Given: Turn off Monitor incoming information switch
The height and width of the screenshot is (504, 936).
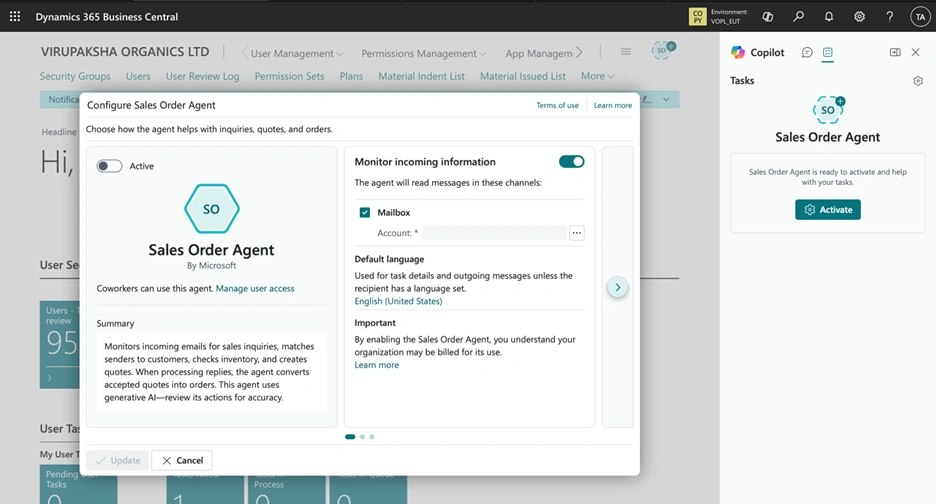Looking at the screenshot, I should tap(571, 161).
